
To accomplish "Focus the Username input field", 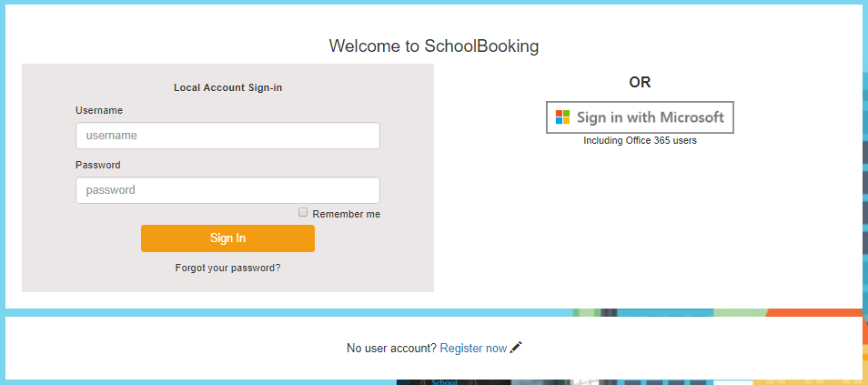I will 227,136.
